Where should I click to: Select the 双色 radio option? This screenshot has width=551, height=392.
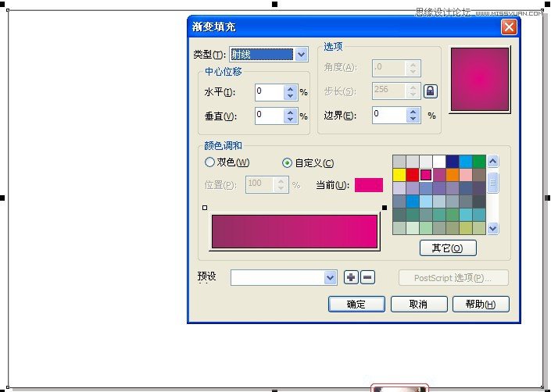(209, 162)
